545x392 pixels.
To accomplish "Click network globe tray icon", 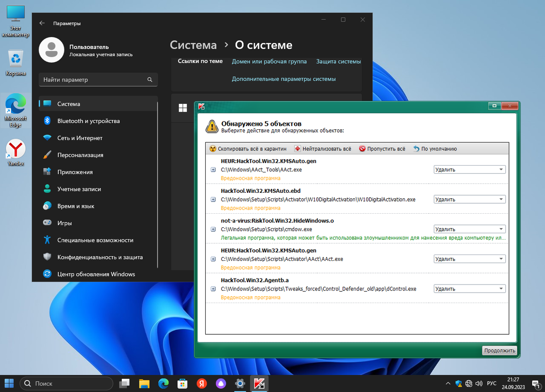I will tap(470, 383).
